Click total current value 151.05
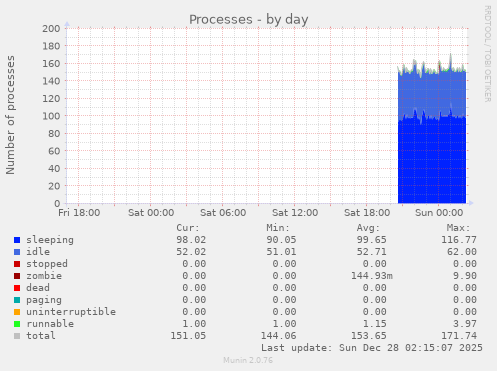The width and height of the screenshot is (497, 371). (x=188, y=336)
